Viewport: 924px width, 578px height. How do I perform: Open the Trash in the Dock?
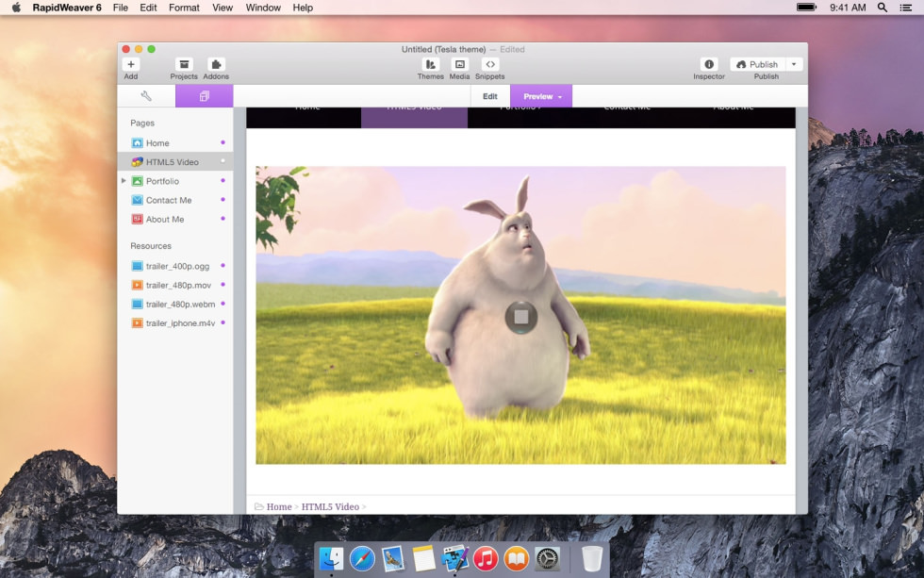[592, 558]
